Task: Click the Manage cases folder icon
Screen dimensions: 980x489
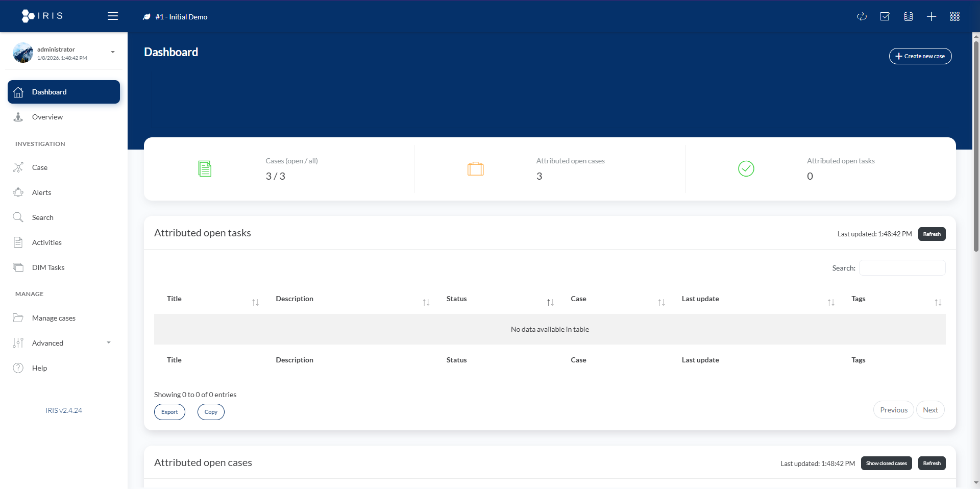Action: pyautogui.click(x=18, y=318)
